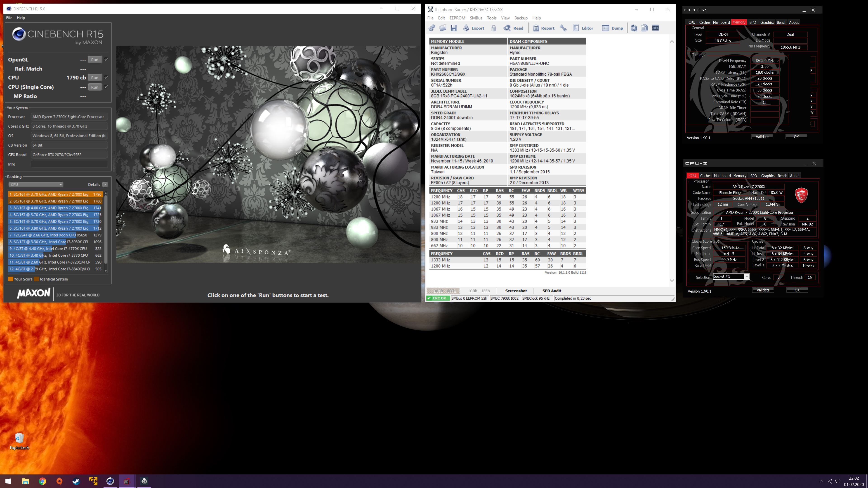The image size is (868, 488).
Task: Open File Explorer from taskbar
Action: point(25,481)
